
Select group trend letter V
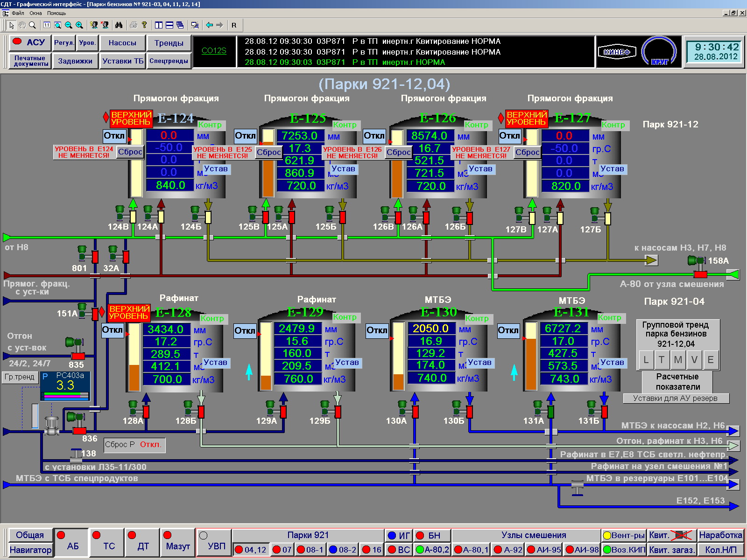coord(694,360)
